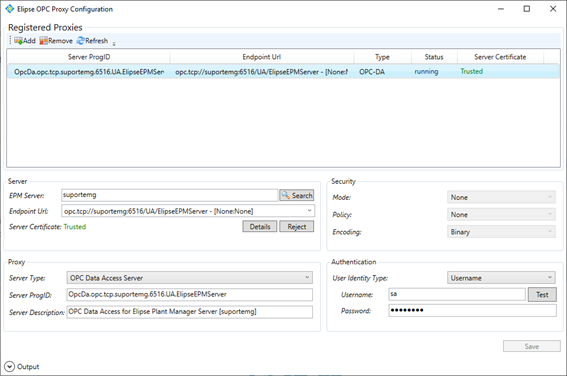Focus the Password input field
The width and height of the screenshot is (567, 376).
pos(473,311)
